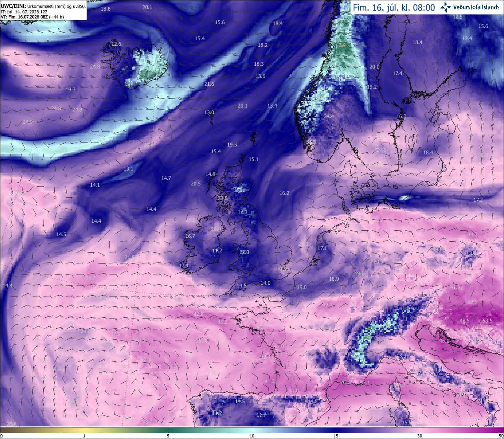Select the Fim. 16. júl. kl. 08:00 timestamp

pyautogui.click(x=394, y=7)
